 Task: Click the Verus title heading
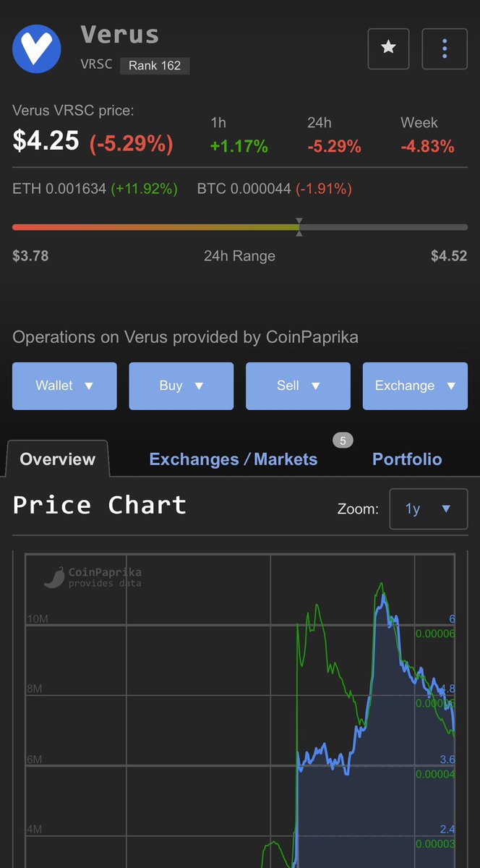tap(120, 34)
